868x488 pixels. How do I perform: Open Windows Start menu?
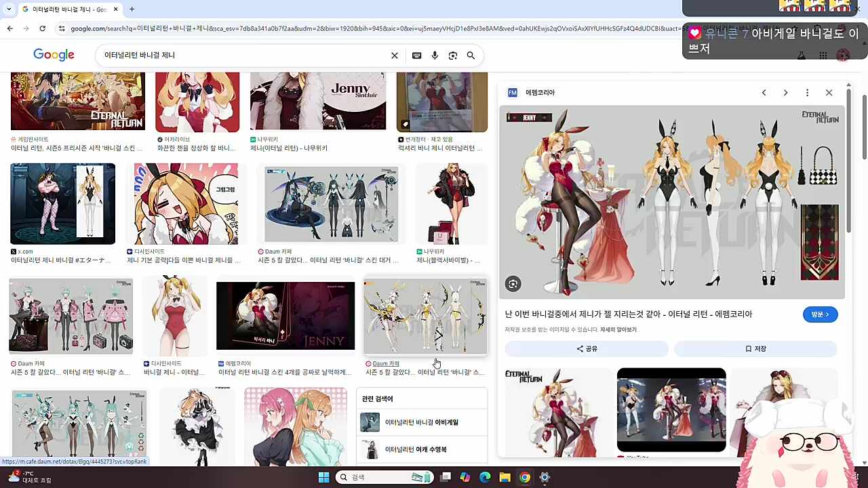323,477
